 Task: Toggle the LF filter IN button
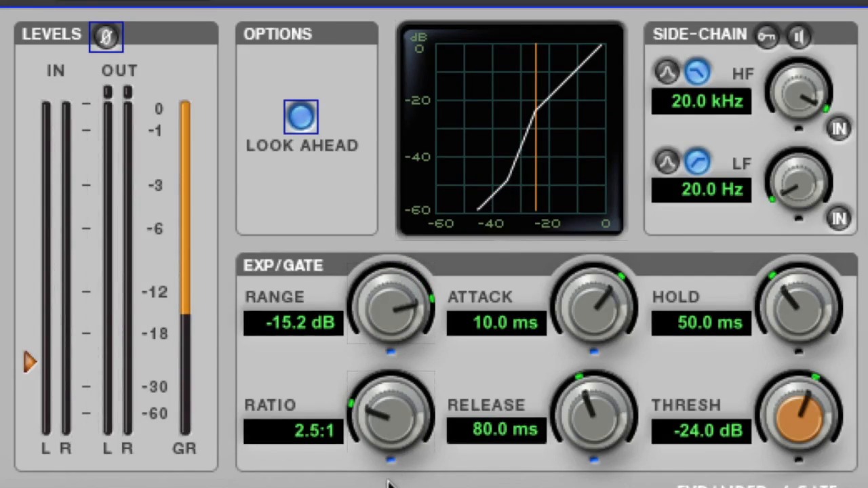(840, 218)
